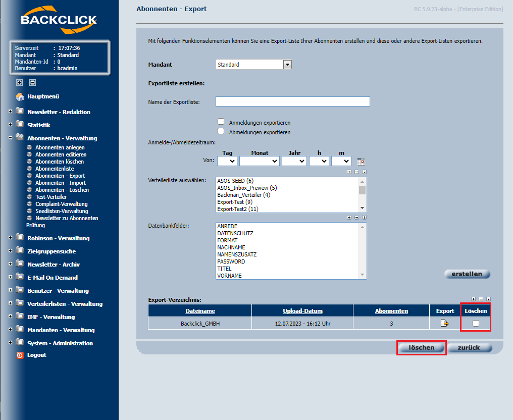Open Complaint-Verwaltung menu item

tap(61, 204)
